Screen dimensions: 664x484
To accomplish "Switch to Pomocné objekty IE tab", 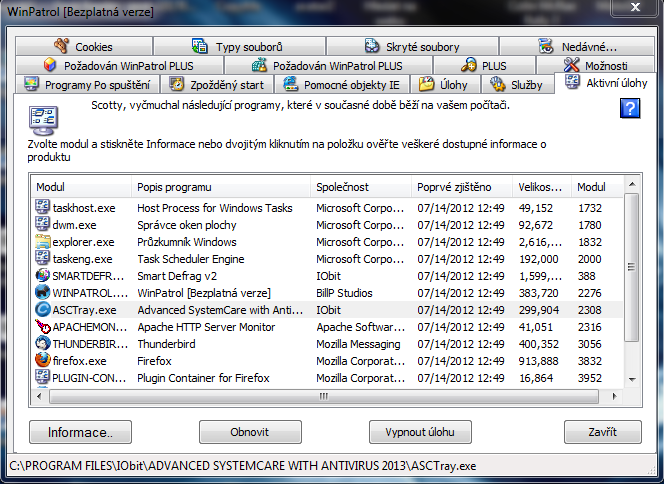I will coord(342,84).
